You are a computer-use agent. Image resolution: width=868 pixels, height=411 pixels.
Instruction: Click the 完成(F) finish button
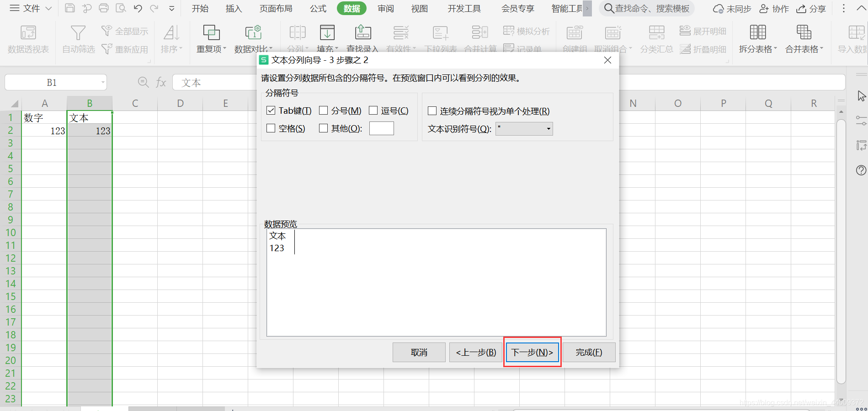pos(589,352)
